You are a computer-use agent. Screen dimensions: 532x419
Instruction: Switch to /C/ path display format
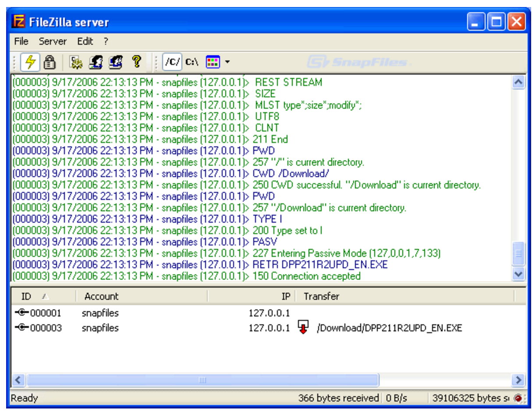(x=172, y=62)
